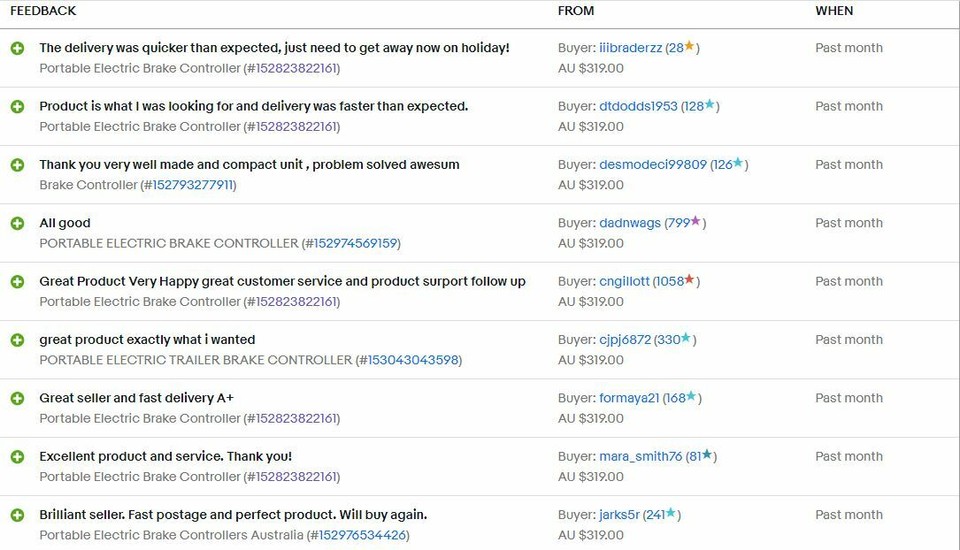Screen dimensions: 960x550
Task: Click positive feedback icon beside 'All good'
Action: point(17,223)
